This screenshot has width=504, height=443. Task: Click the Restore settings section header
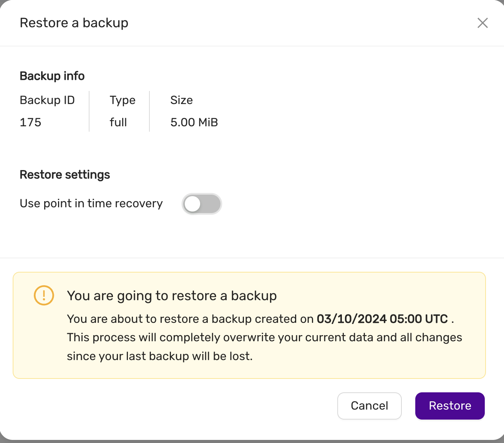click(65, 174)
